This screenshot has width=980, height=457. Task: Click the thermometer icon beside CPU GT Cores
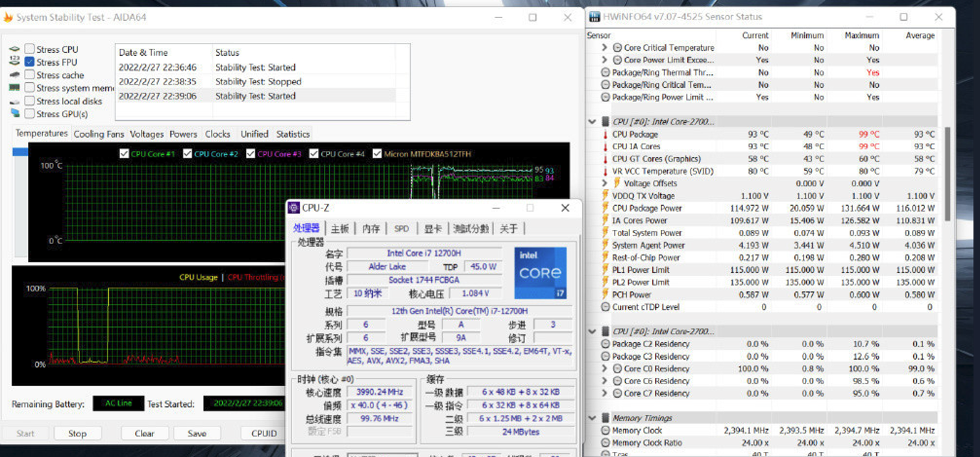pyautogui.click(x=605, y=159)
